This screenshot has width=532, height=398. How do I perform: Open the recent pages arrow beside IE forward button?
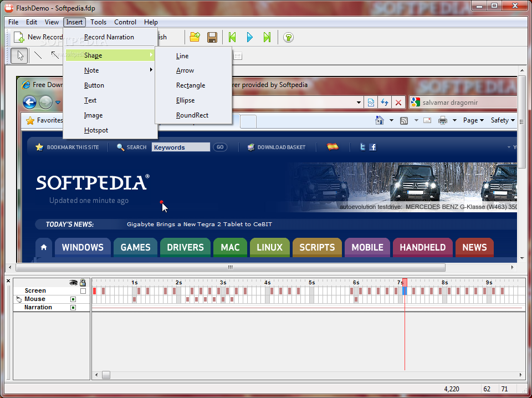[x=58, y=103]
